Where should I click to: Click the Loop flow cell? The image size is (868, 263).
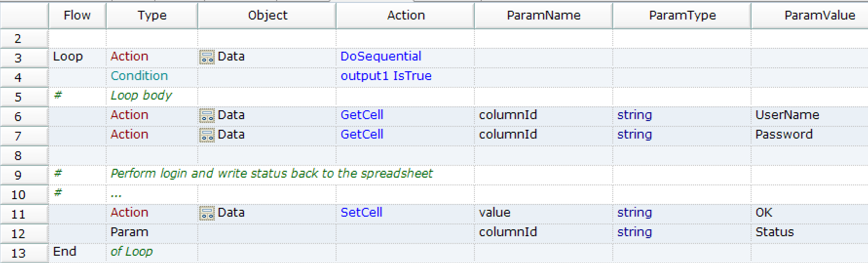click(x=68, y=57)
